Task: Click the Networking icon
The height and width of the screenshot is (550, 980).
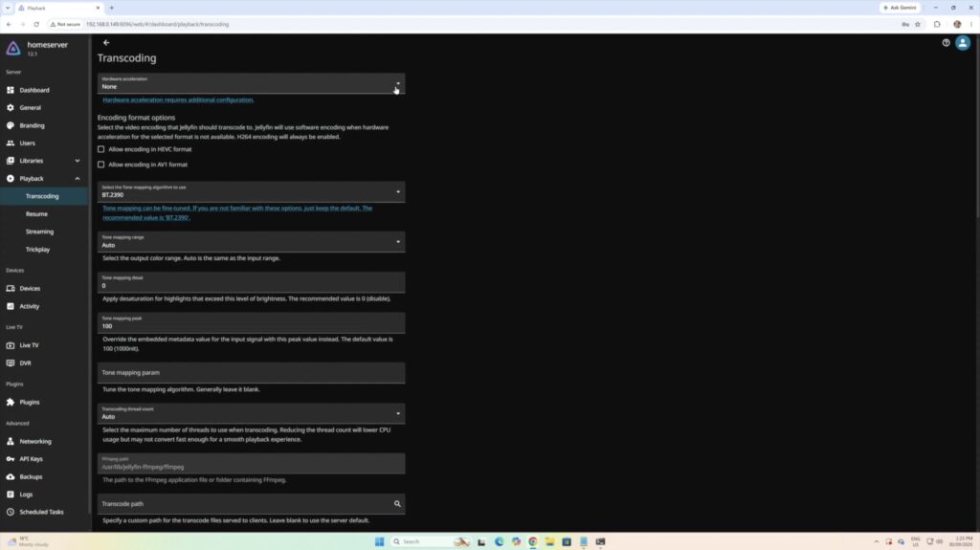Action: point(10,441)
